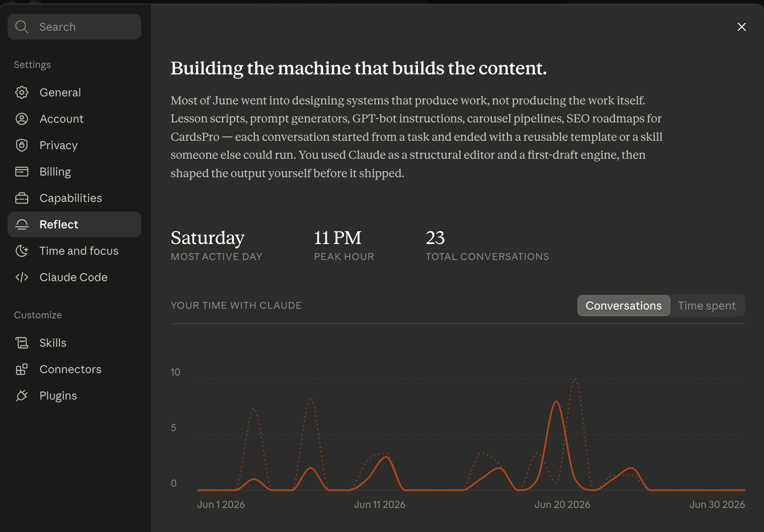Switch the chart to Conversations
764x532 pixels.
624,306
